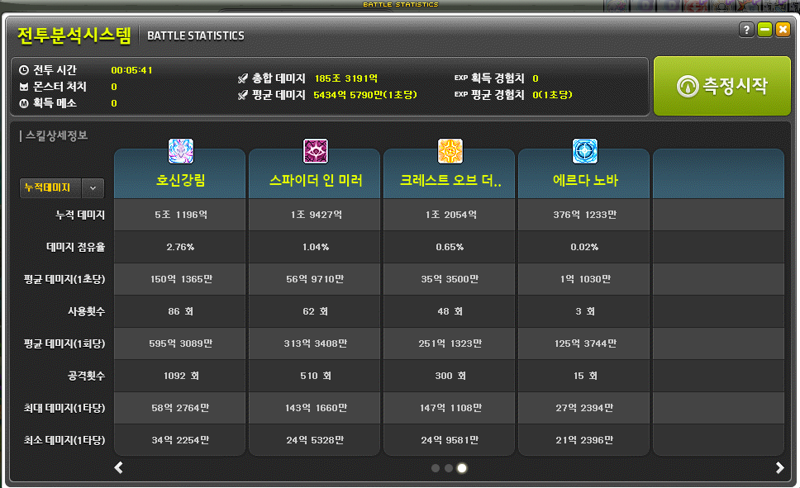Click the 스킬상세정보 section label
The width and height of the screenshot is (800, 488).
(57, 136)
